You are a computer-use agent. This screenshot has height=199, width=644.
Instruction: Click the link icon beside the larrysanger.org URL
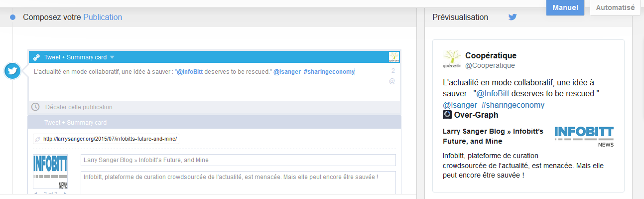[x=37, y=139]
